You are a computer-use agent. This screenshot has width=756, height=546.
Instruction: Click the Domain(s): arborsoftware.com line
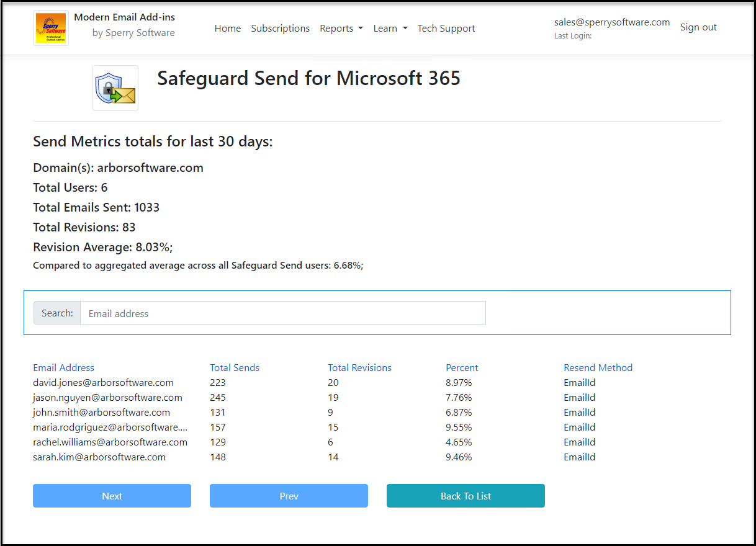(x=118, y=168)
